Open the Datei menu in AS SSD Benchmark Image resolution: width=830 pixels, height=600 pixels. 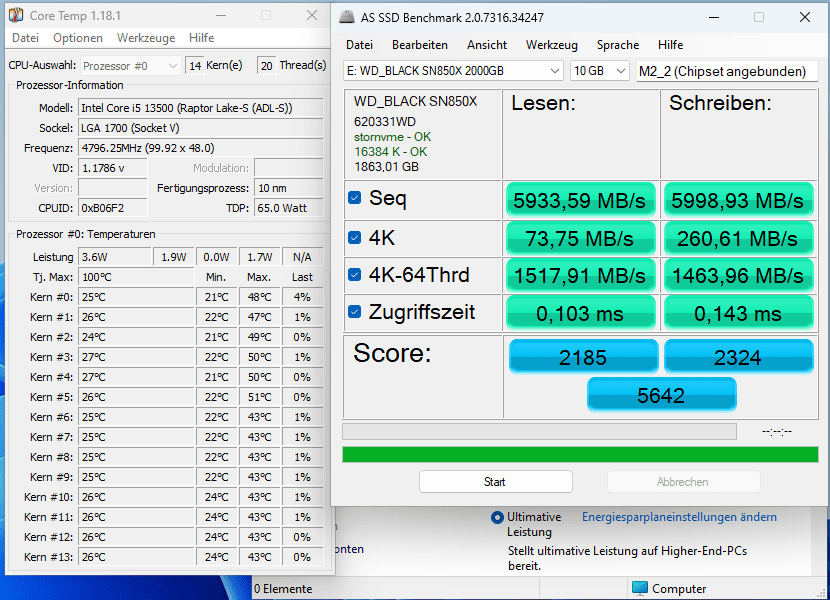click(359, 45)
